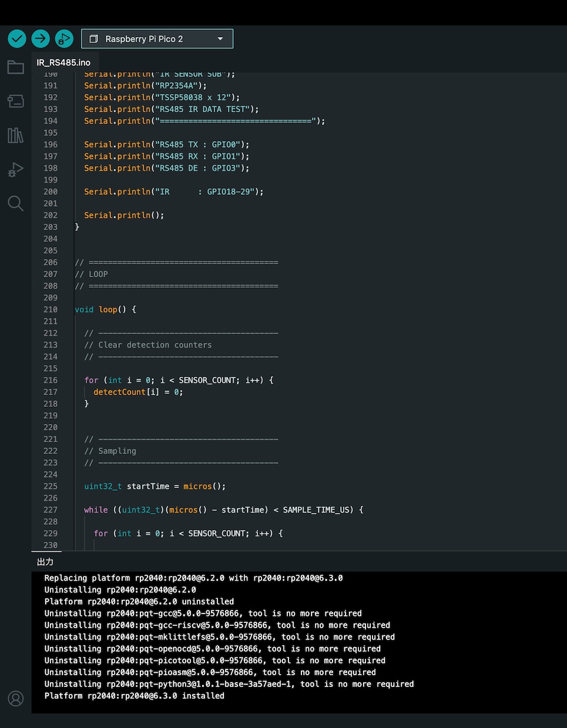Screen dimensions: 567x728
Task: Click the pqt-picotool uninstalling output line
Action: click(x=214, y=660)
